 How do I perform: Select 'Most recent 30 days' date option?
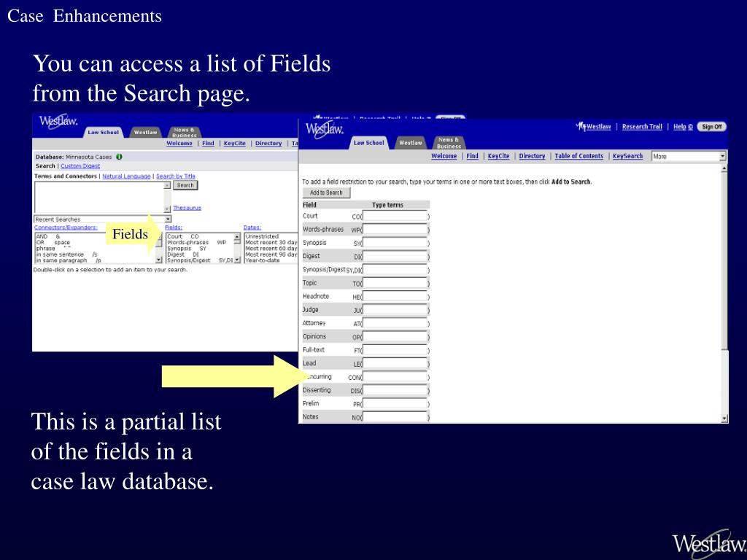click(x=271, y=242)
